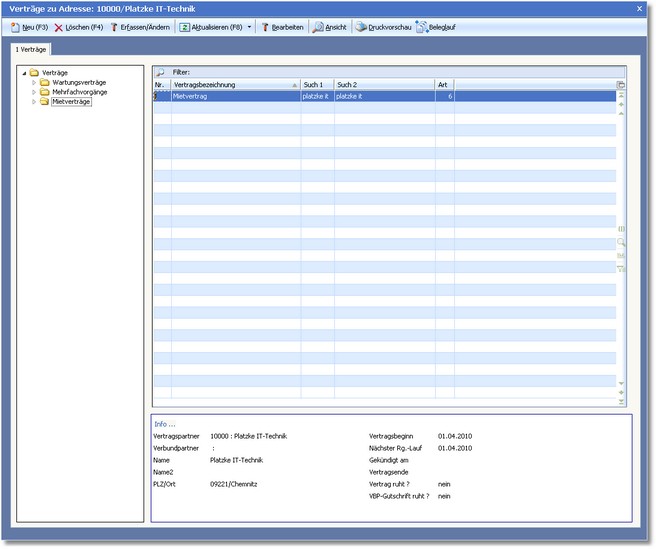Open the dropdown arrow next to Aktualisieren
The width and height of the screenshot is (656, 549).
250,27
